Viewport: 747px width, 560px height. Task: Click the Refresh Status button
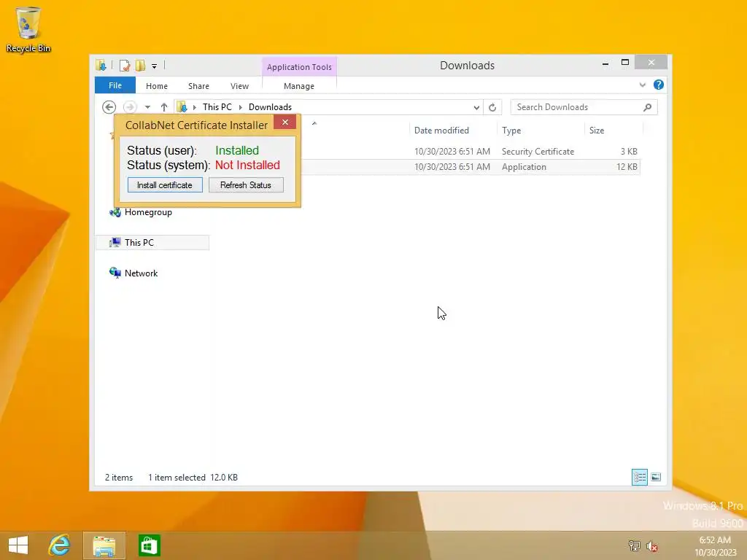pos(246,184)
